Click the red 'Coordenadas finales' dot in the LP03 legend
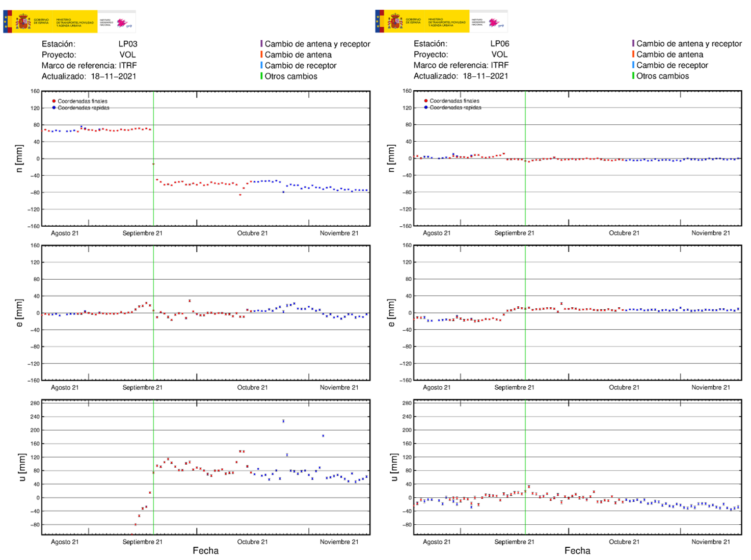 pyautogui.click(x=54, y=101)
